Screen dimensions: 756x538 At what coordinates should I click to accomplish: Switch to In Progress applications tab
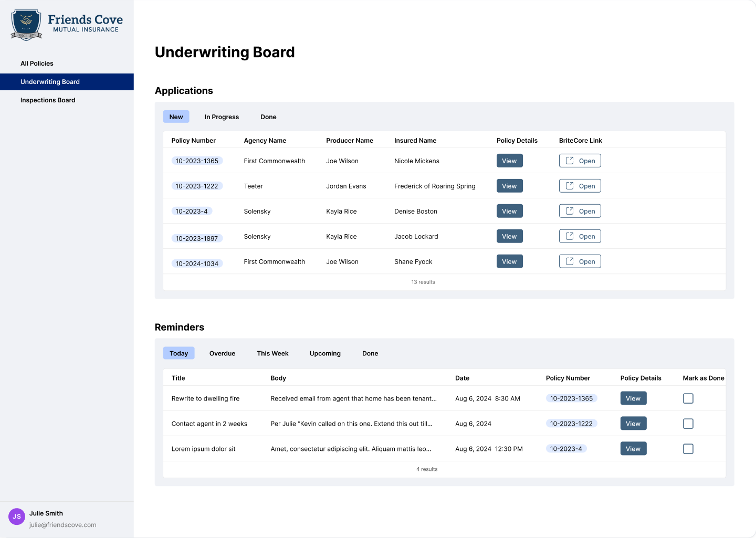222,117
